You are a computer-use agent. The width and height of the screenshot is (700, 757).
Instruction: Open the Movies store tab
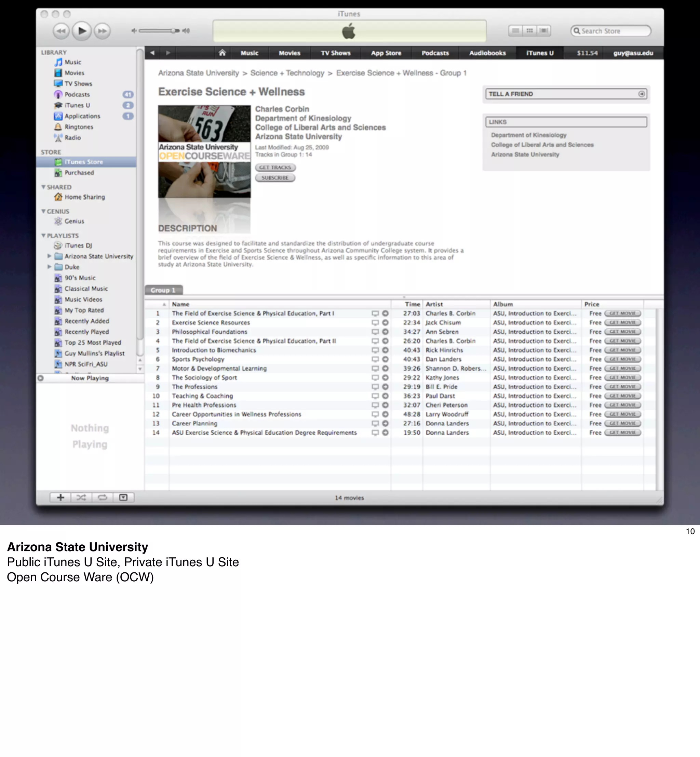click(x=290, y=53)
